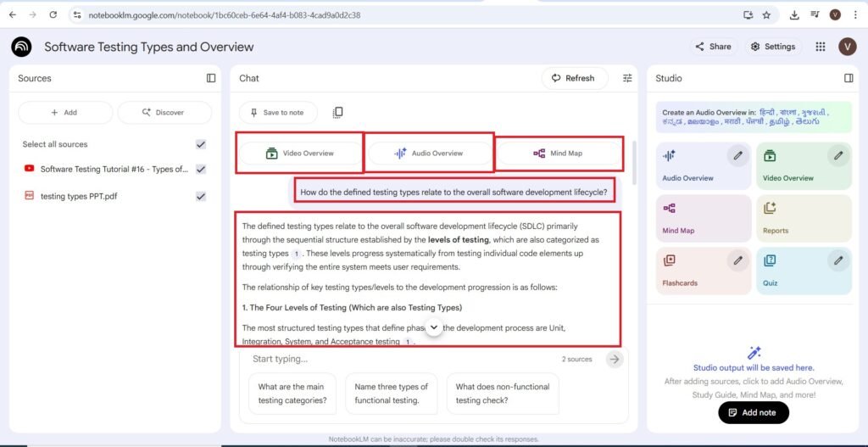Collapse the Sources panel icon
This screenshot has width=868, height=447.
click(211, 78)
